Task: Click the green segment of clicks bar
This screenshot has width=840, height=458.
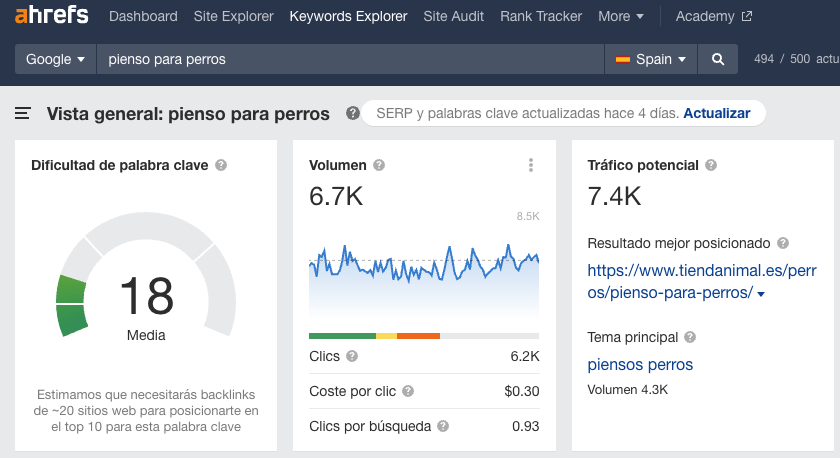Action: pos(342,336)
